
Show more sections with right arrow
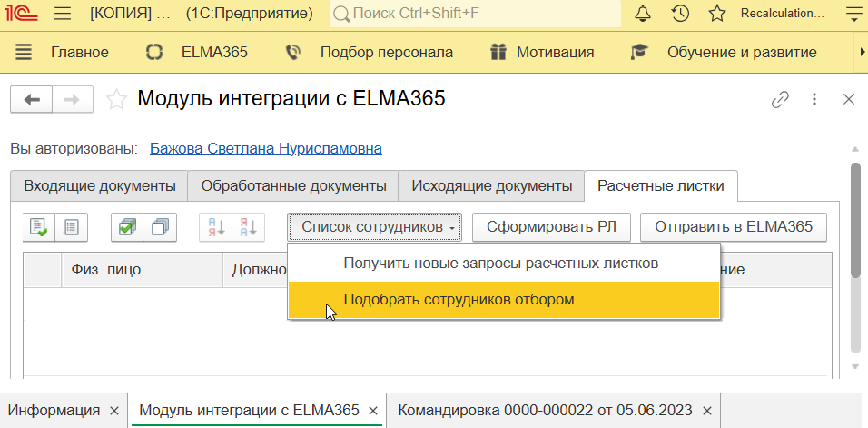(x=862, y=53)
